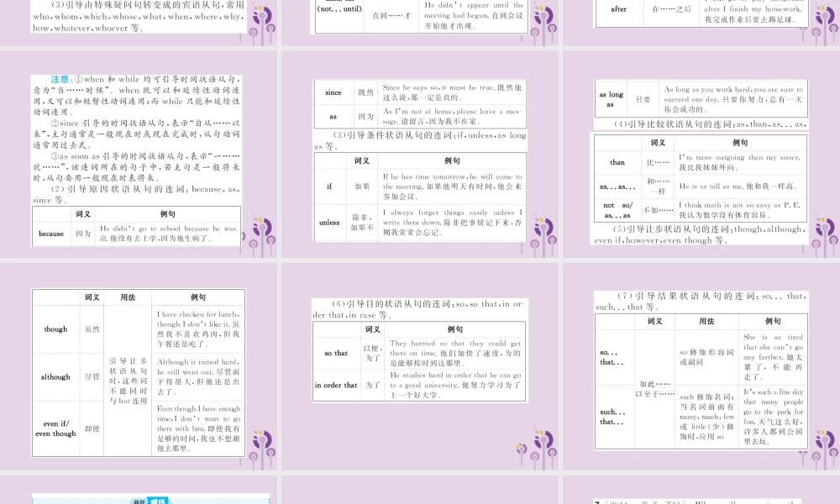Click the 'so修饰形容词或副词' usage cell
The width and height of the screenshot is (840, 504).
[x=706, y=357]
